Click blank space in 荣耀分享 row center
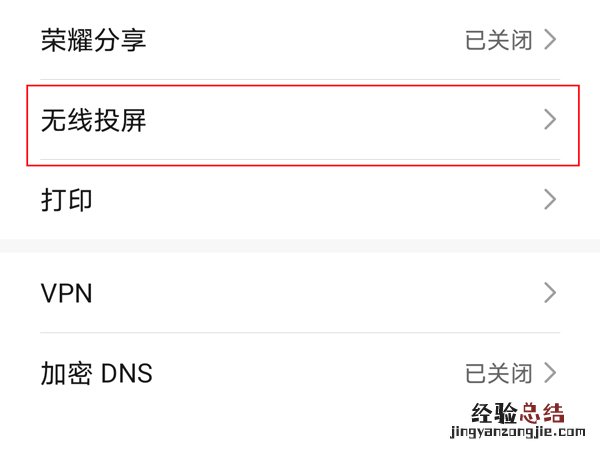 [x=300, y=41]
